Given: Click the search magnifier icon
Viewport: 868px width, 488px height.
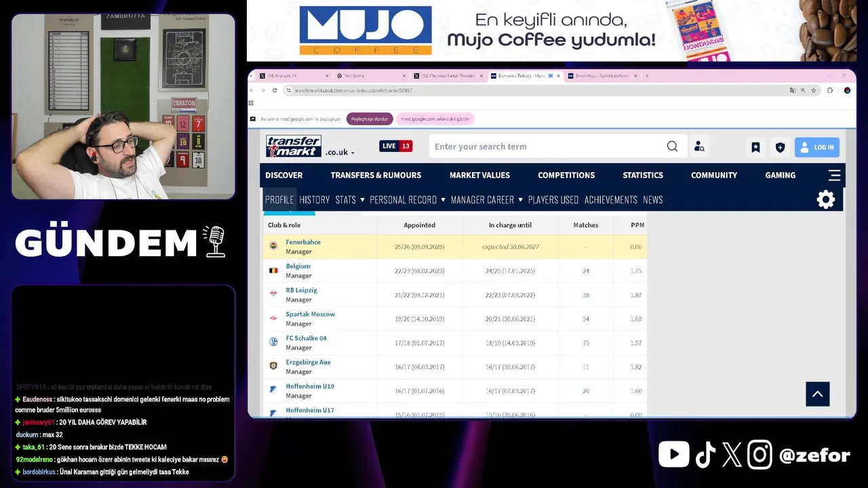Looking at the screenshot, I should (x=672, y=146).
